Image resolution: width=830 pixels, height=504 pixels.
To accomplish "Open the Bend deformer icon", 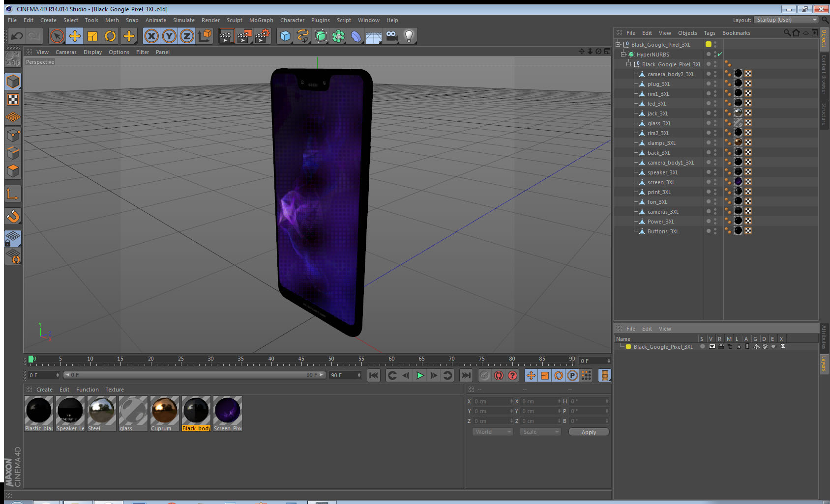I will click(356, 36).
